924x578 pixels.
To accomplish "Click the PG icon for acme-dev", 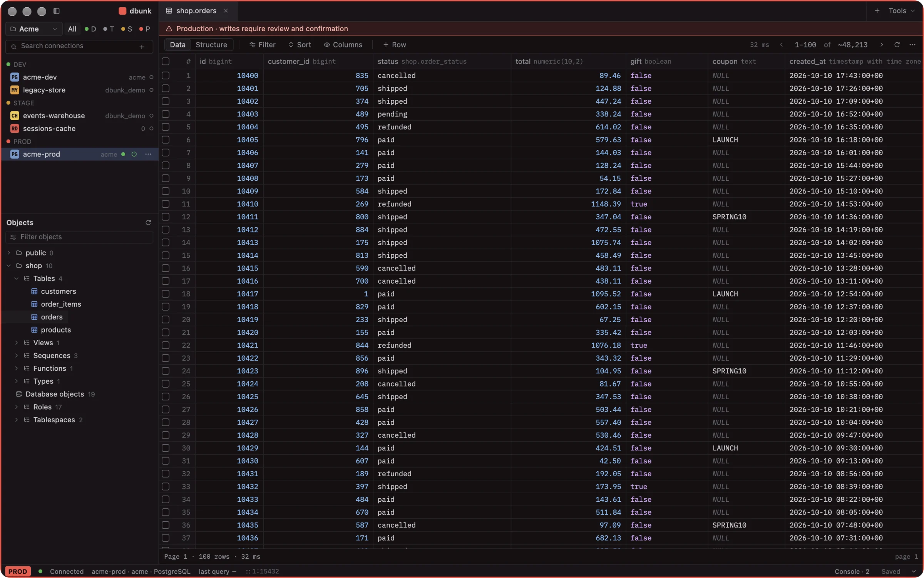I will (x=15, y=77).
